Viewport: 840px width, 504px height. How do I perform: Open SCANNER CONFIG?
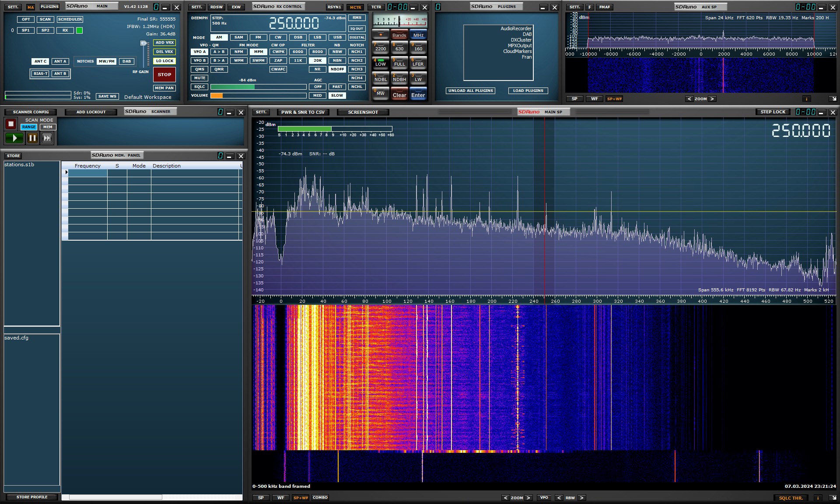point(31,112)
